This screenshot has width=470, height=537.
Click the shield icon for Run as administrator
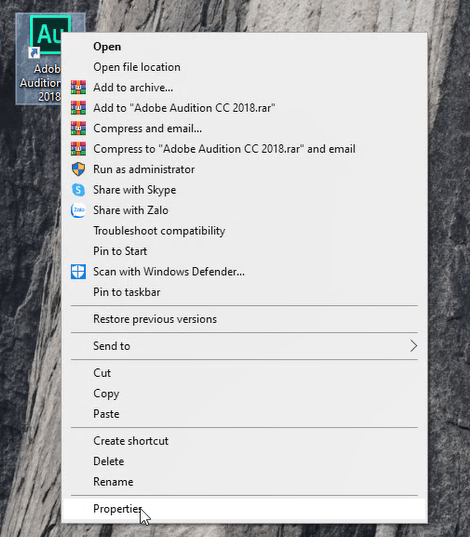click(78, 169)
